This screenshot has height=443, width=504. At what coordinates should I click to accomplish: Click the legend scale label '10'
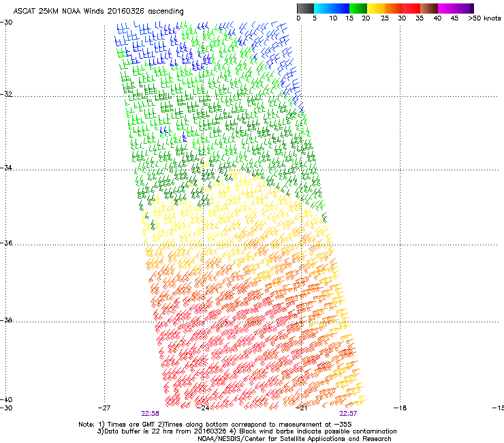pyautogui.click(x=333, y=18)
